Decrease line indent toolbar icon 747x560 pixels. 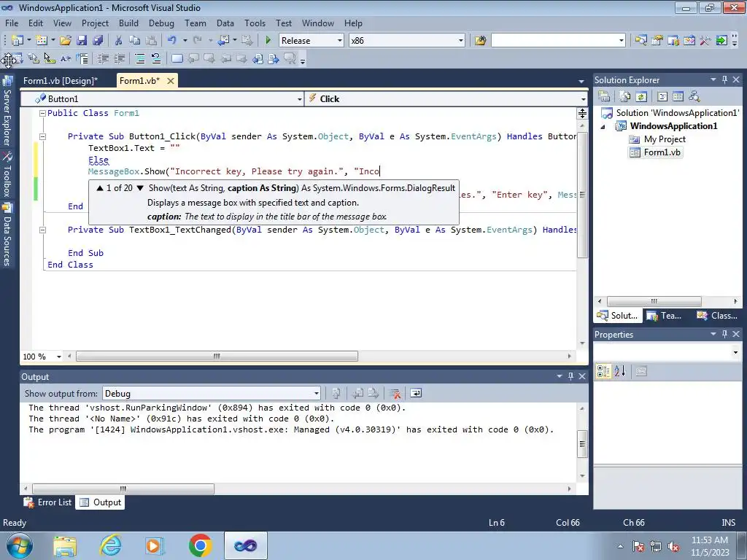(103, 58)
